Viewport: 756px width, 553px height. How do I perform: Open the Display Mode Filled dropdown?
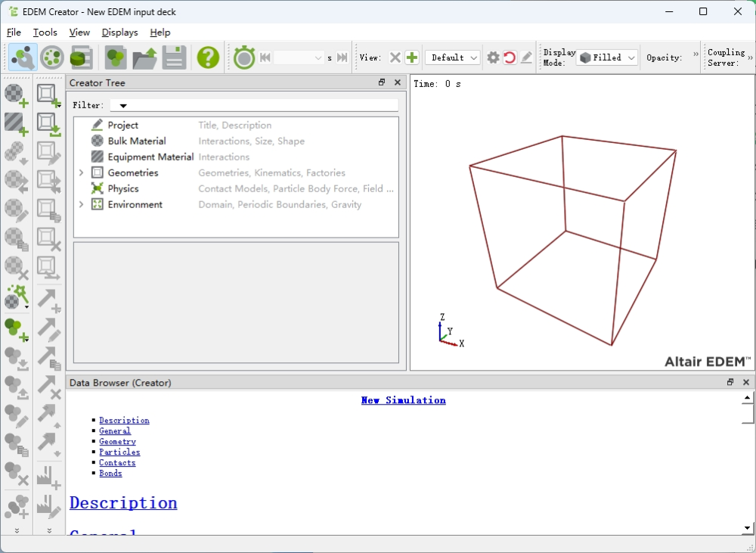608,57
